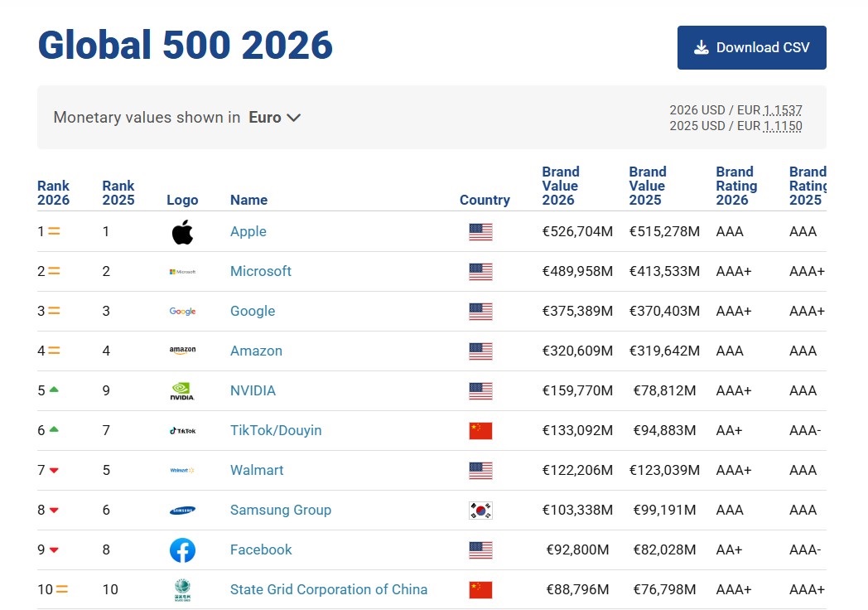
Task: Sort by Brand Value 2026 column
Action: 560,186
